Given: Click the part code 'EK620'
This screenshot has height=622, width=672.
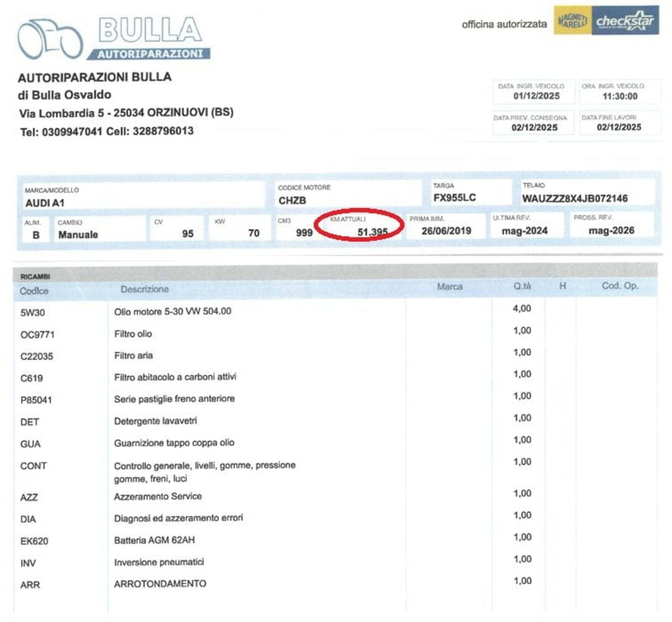Looking at the screenshot, I should click(34, 541).
